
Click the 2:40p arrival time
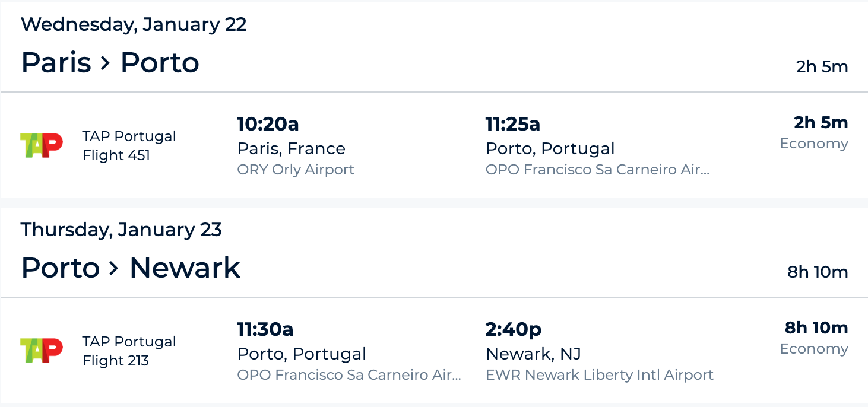pos(514,329)
